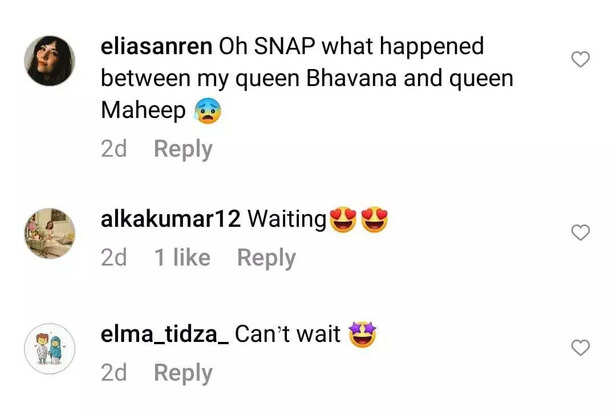Image resolution: width=616 pixels, height=416 pixels.
Task: Click the first heart-eyes emoji after Waiting
Action: tap(343, 219)
